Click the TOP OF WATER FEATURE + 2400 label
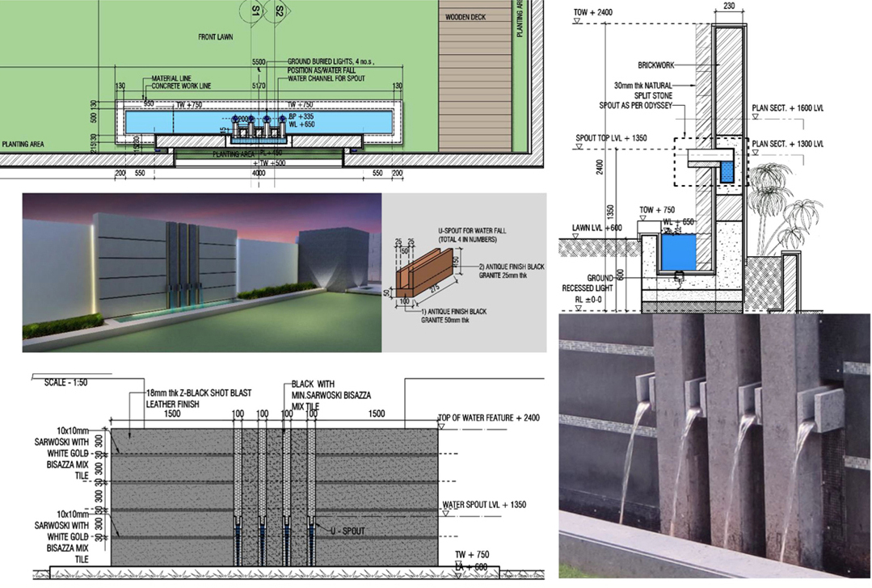The image size is (872, 588). pos(490,418)
